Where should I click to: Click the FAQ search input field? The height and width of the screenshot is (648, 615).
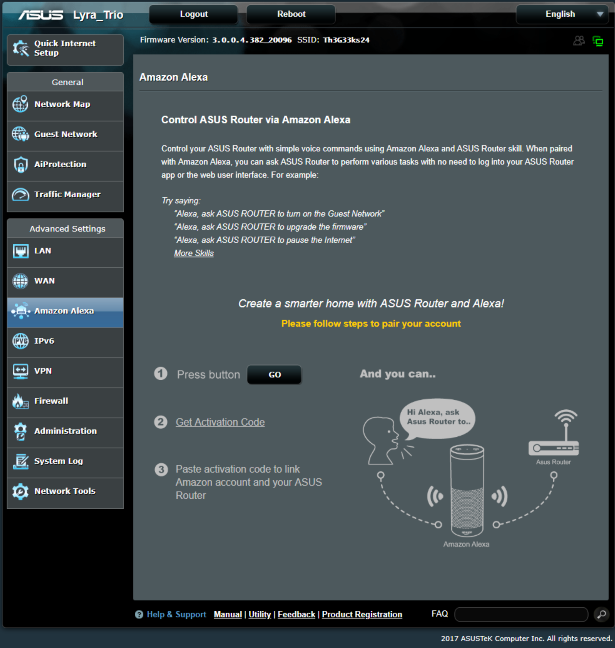(521, 614)
